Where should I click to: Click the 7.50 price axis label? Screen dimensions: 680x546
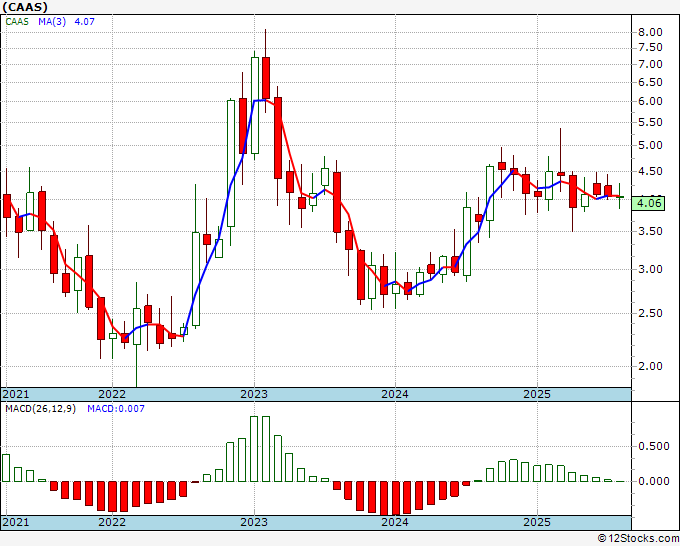pyautogui.click(x=650, y=47)
